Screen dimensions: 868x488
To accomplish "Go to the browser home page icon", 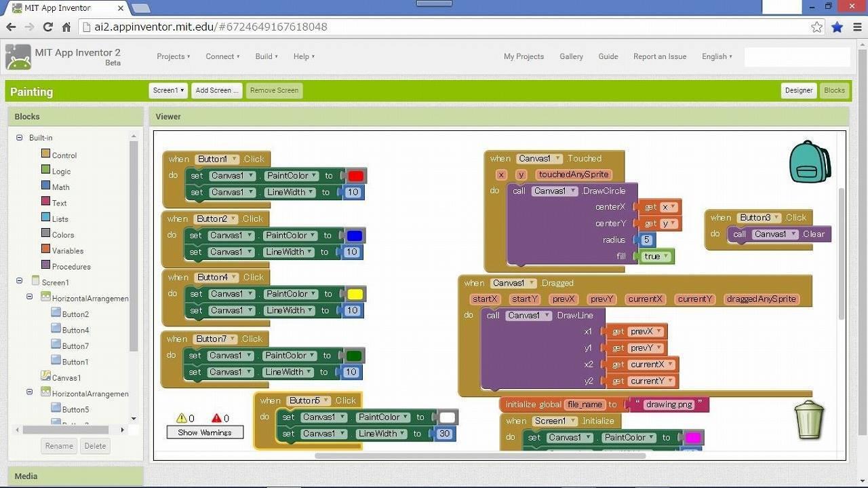I will click(x=66, y=27).
